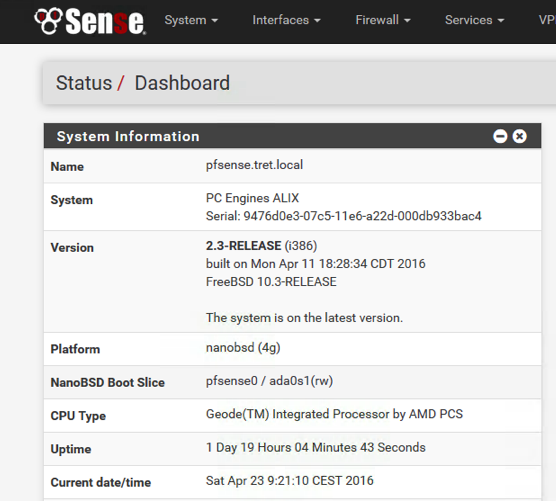The width and height of the screenshot is (556, 501).
Task: Click the Version row label
Action: tap(72, 247)
